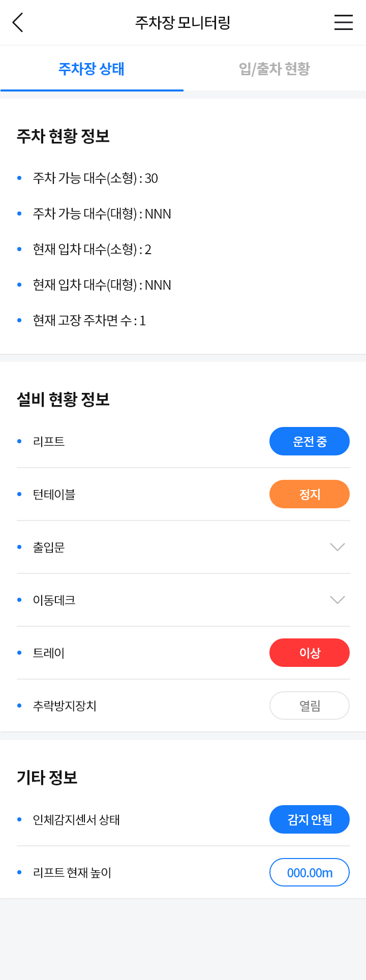Click the red 이상 status badge
The height and width of the screenshot is (980, 366).
click(x=310, y=653)
